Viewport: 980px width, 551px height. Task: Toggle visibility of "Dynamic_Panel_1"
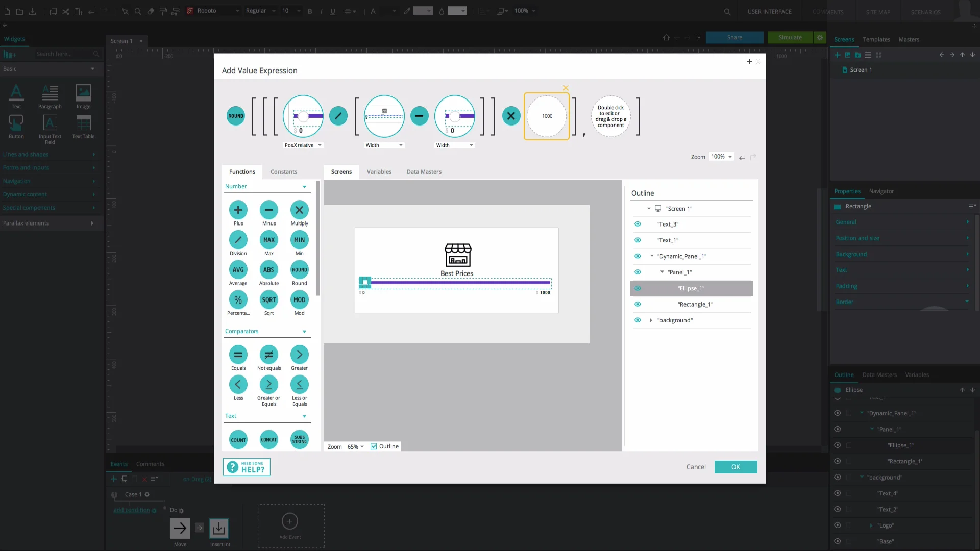pos(638,256)
